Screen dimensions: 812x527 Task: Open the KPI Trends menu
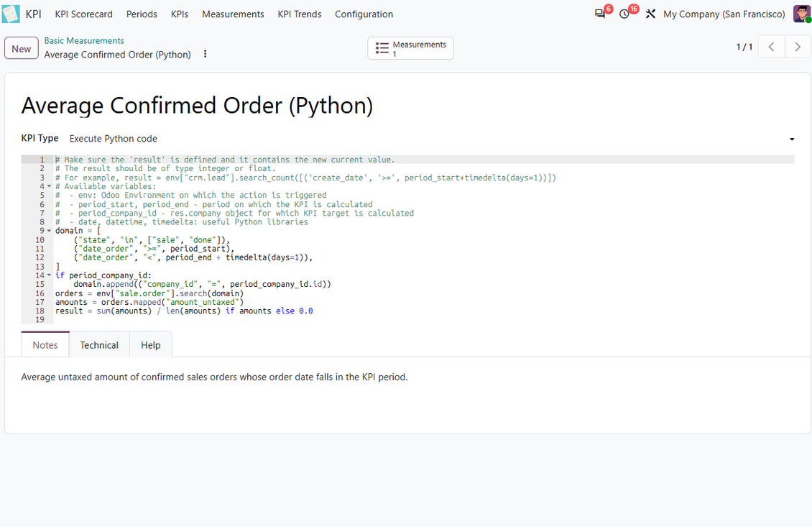(300, 14)
